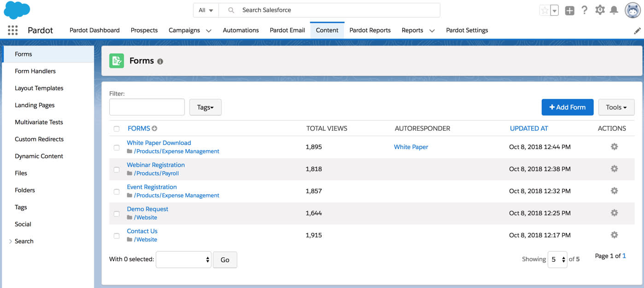Viewport: 644px width, 288px height.
Task: Open the user profile avatar
Action: tap(633, 10)
